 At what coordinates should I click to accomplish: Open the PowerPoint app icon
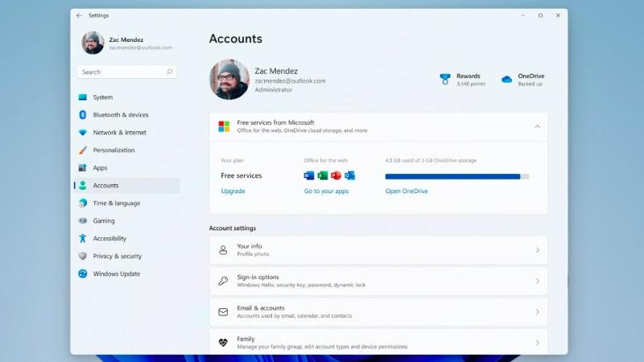pos(336,175)
